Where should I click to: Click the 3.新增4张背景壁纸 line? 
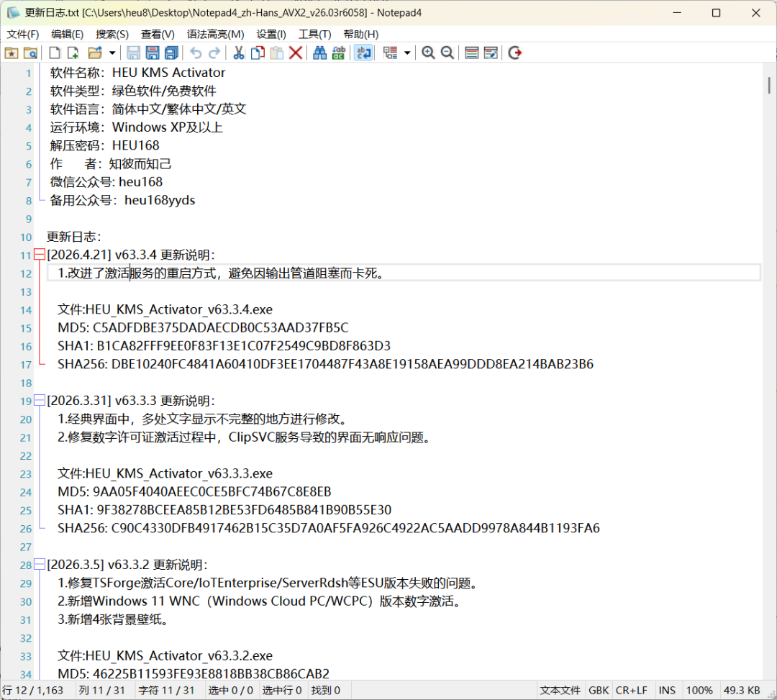[112, 619]
